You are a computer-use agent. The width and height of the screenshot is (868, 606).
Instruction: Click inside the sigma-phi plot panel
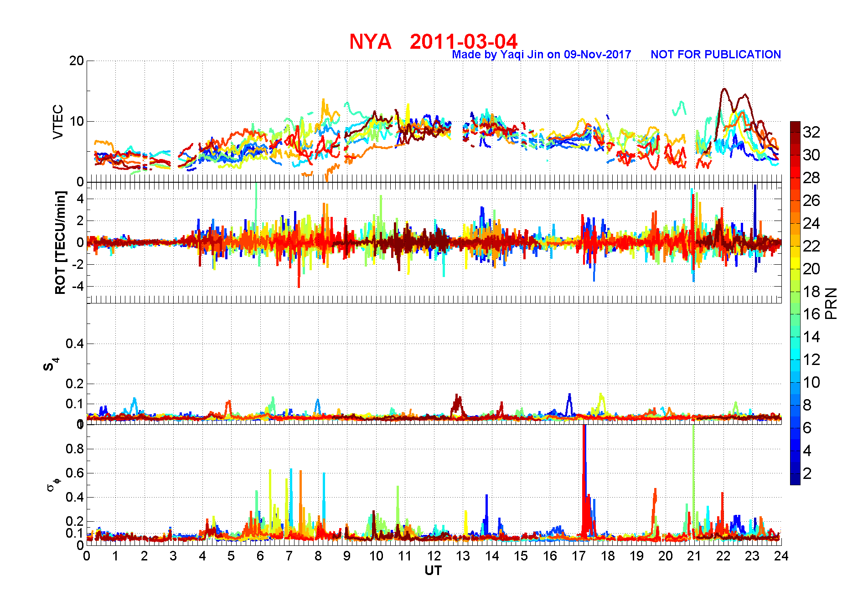click(x=434, y=485)
